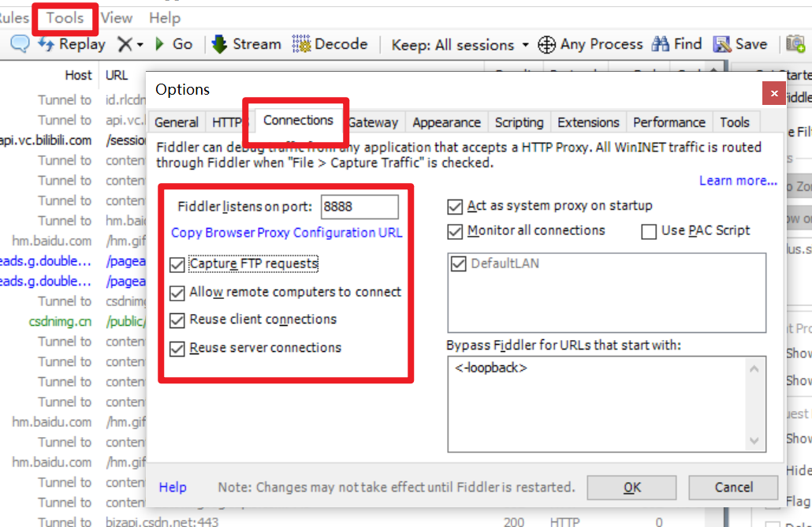This screenshot has width=812, height=527.
Task: Click the URL column header
Action: pos(117,75)
